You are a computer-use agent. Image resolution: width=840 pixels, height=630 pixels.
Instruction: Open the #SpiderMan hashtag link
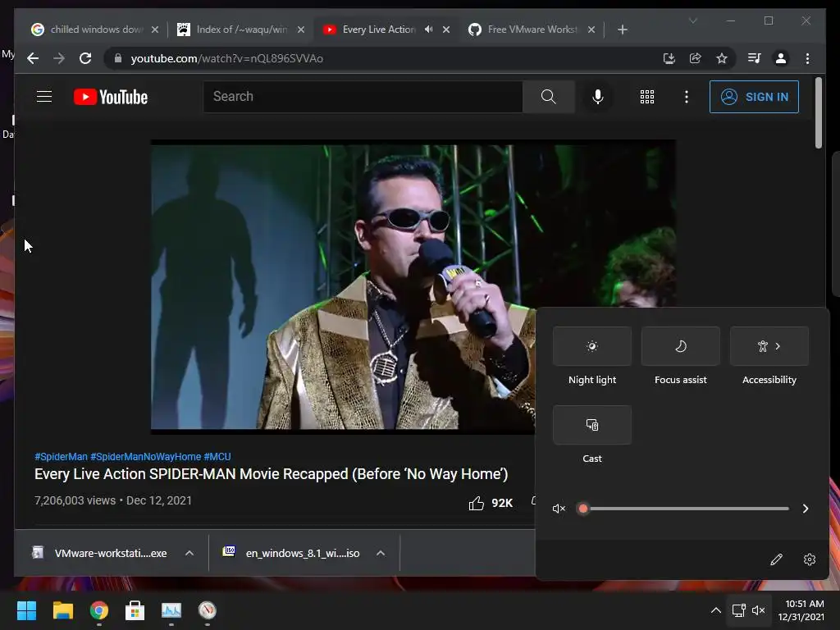(61, 457)
